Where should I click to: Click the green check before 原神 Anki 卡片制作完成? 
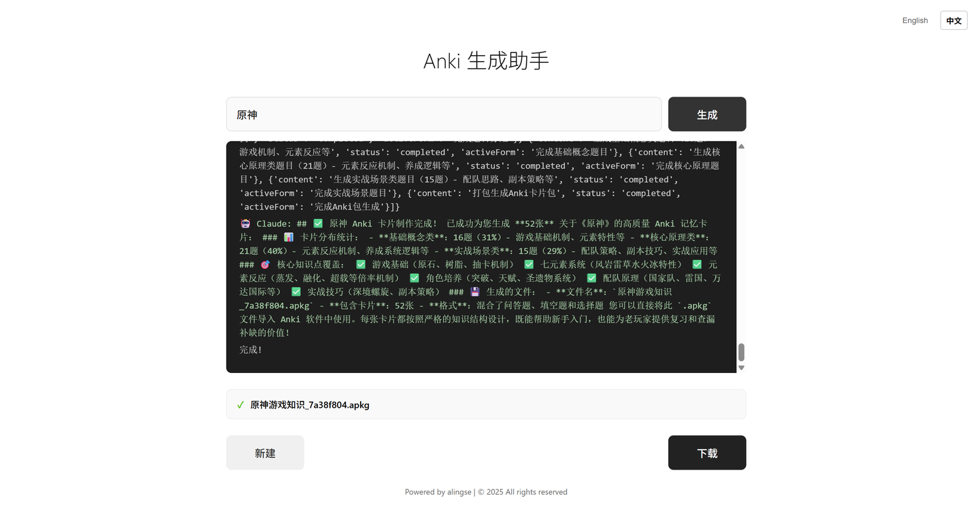point(318,224)
